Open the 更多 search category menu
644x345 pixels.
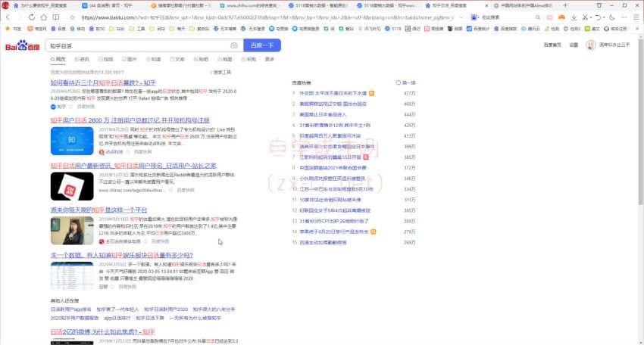[270, 59]
